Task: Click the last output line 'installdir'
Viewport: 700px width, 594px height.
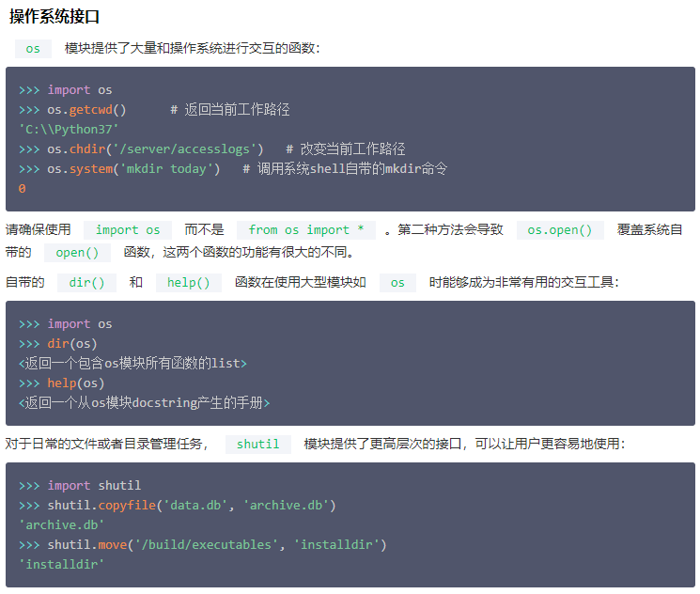Action: tap(62, 565)
